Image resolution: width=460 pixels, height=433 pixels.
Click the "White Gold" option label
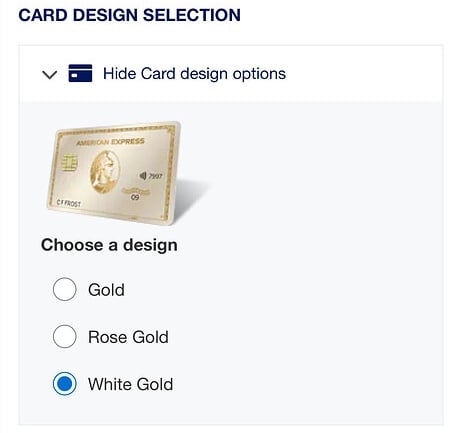(x=131, y=384)
